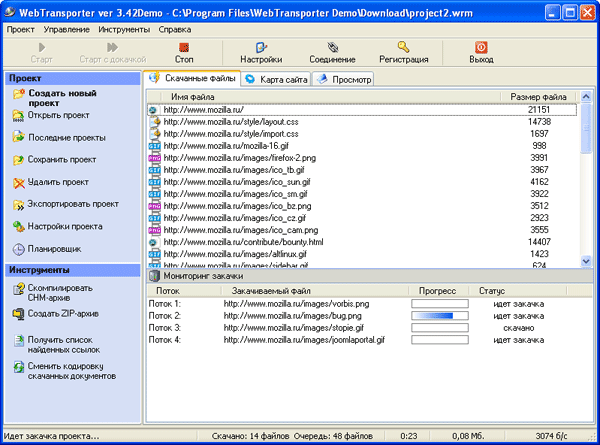Click the file list scroll up arrow
This screenshot has width=600, height=445.
pos(585,96)
